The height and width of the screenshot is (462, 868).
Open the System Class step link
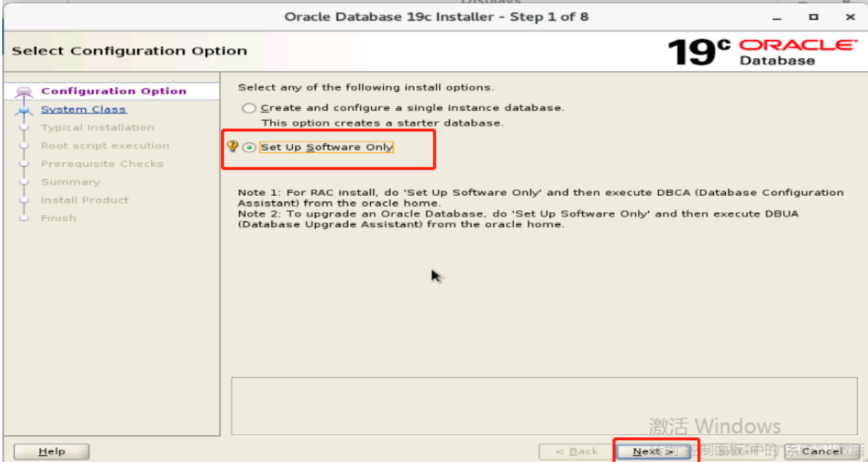pyautogui.click(x=83, y=109)
